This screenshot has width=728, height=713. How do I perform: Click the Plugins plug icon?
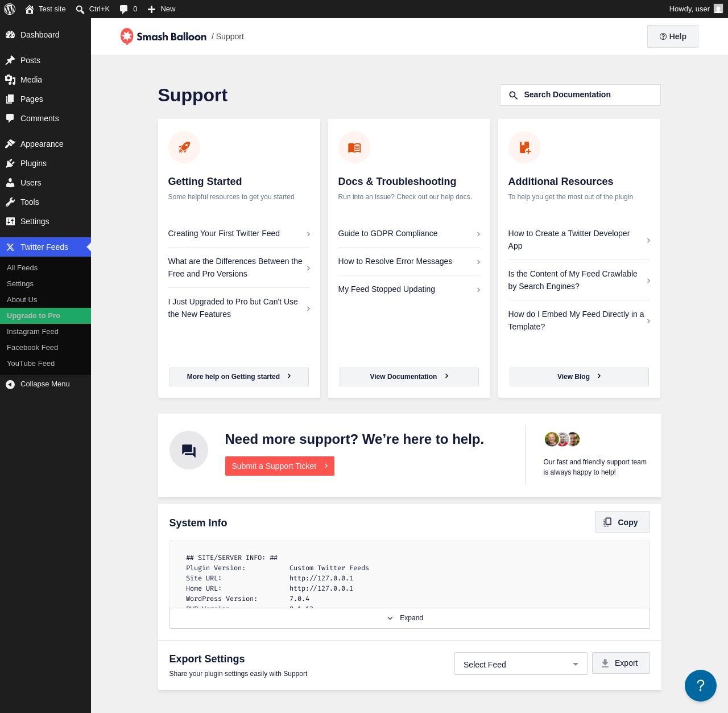(10, 163)
